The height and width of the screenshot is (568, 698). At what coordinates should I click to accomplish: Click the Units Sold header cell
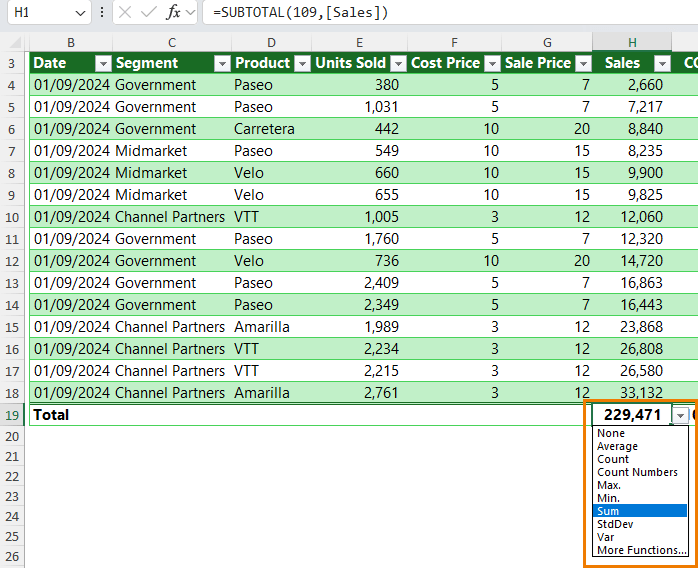359,63
